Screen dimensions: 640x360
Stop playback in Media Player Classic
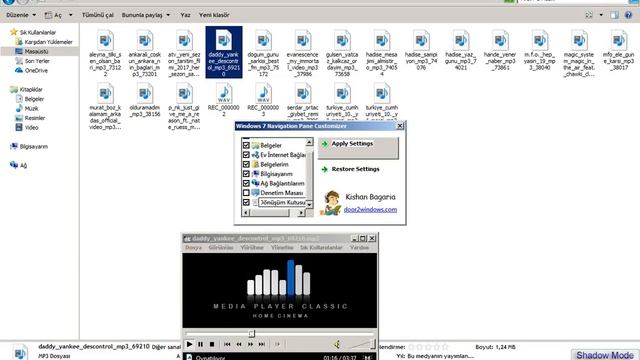coord(212,344)
